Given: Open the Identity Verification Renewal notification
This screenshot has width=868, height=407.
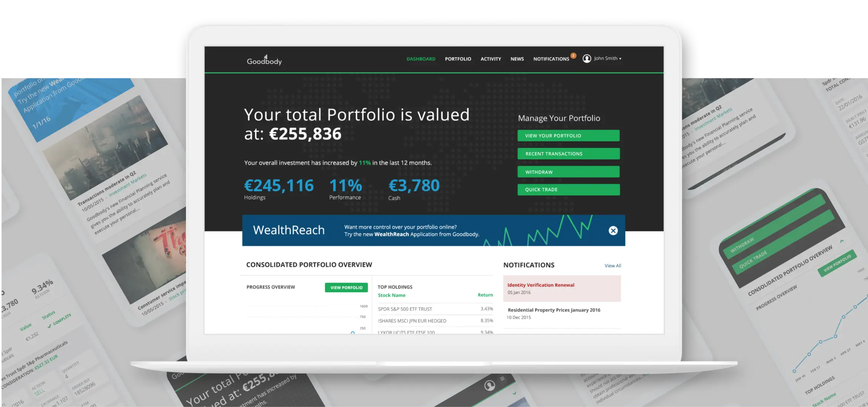Looking at the screenshot, I should pos(540,285).
